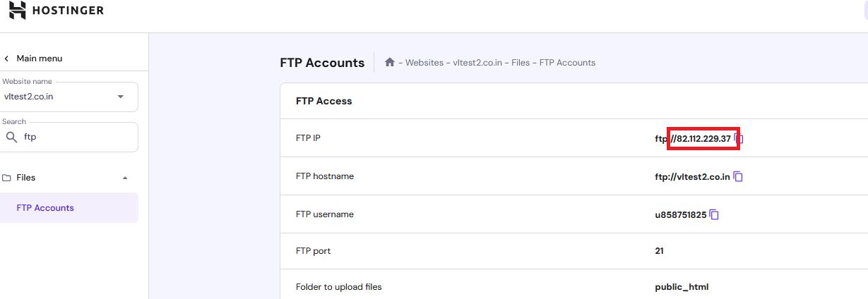Go back to Main menu
This screenshot has height=299, width=868.
tap(39, 59)
